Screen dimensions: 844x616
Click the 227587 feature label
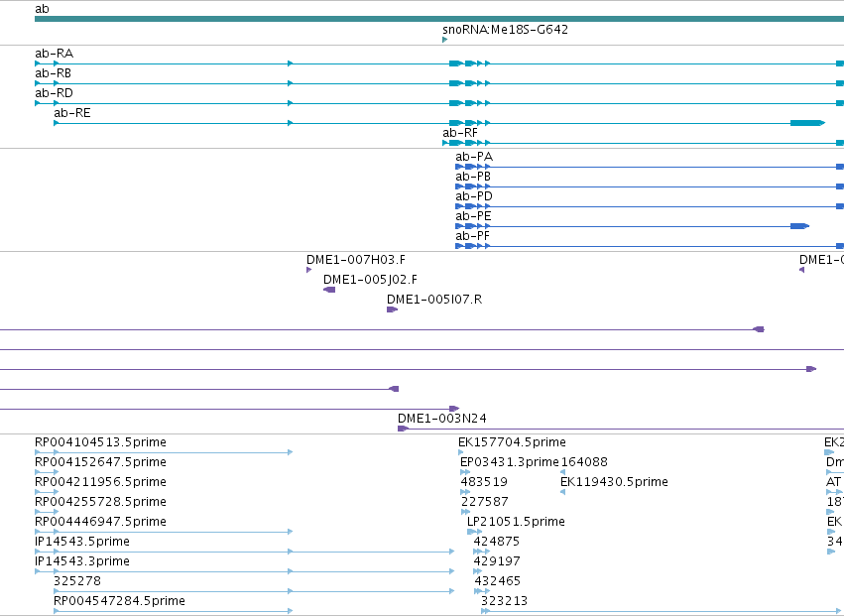click(x=484, y=502)
